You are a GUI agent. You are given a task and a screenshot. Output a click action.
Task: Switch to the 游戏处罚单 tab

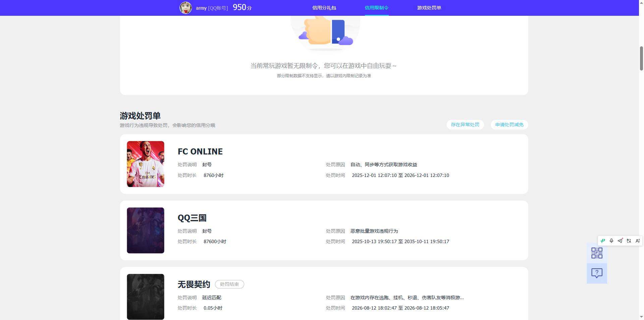pyautogui.click(x=429, y=8)
